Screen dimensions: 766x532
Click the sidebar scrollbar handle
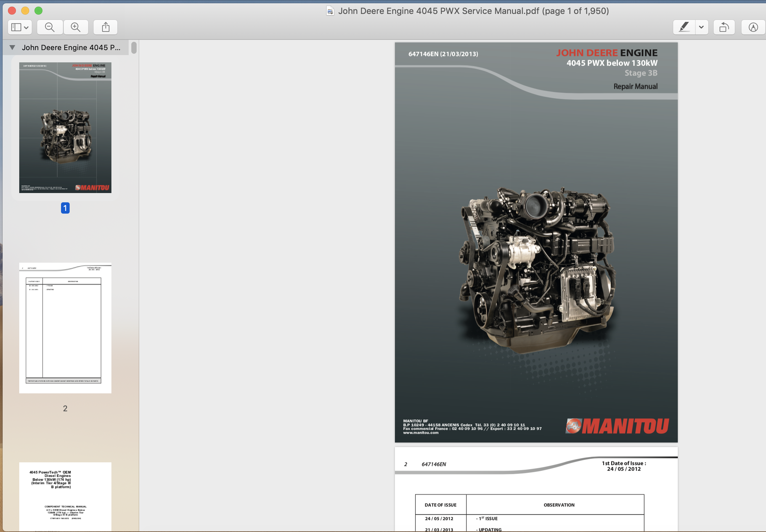134,48
